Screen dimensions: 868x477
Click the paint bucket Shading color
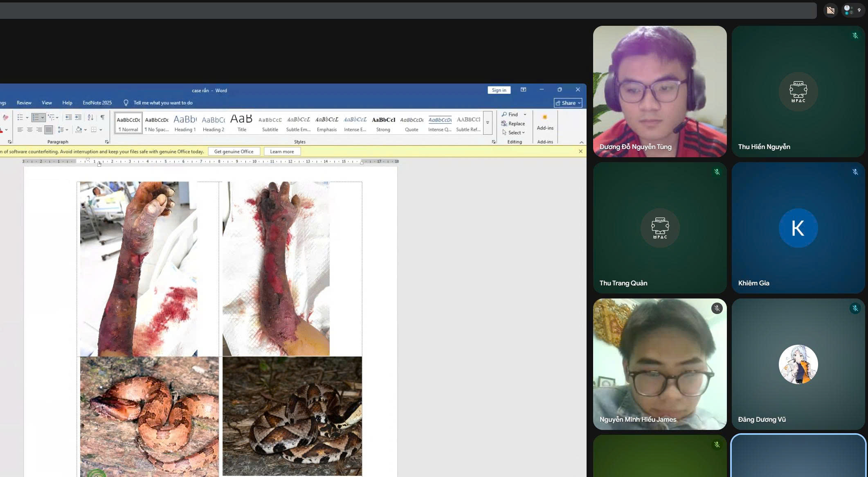pos(79,130)
